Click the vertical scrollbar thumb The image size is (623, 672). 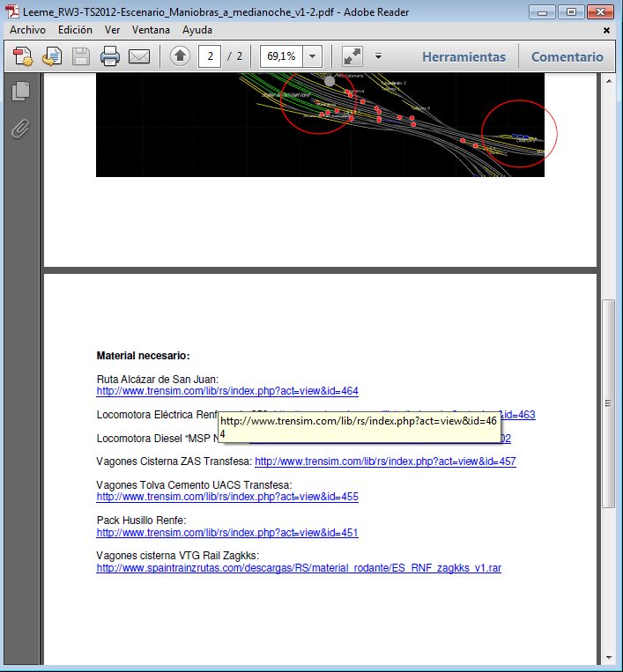608,403
